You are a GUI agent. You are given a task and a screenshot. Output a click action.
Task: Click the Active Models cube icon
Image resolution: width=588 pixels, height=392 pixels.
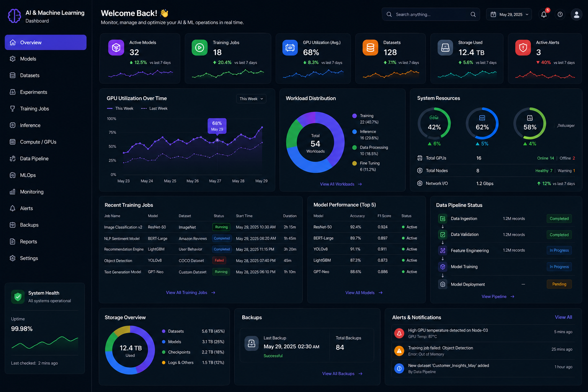[x=116, y=47]
